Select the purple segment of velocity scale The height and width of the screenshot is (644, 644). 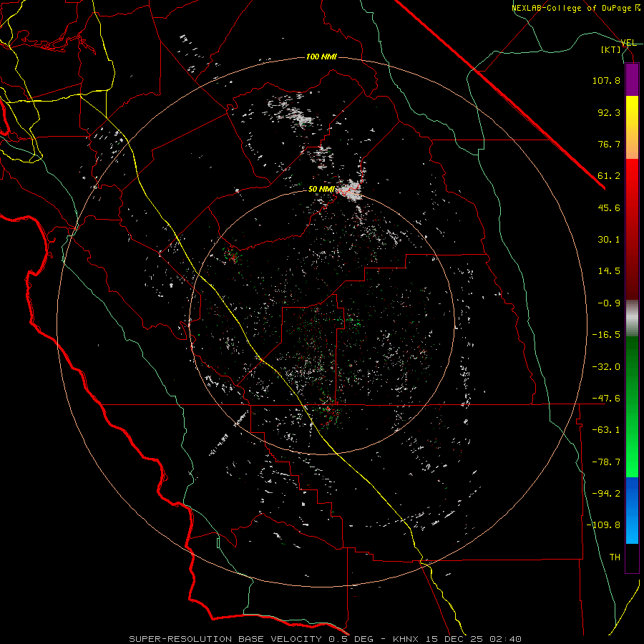632,79
